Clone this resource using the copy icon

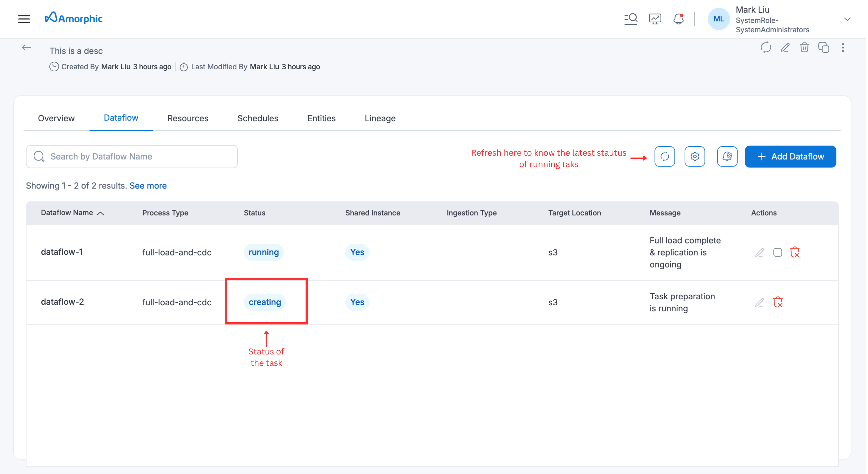(x=823, y=48)
